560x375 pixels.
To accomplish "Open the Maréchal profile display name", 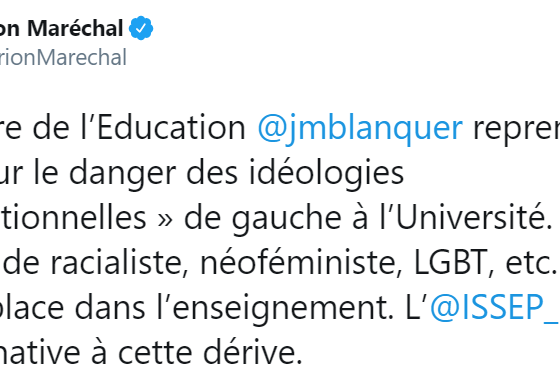I will point(61,28).
